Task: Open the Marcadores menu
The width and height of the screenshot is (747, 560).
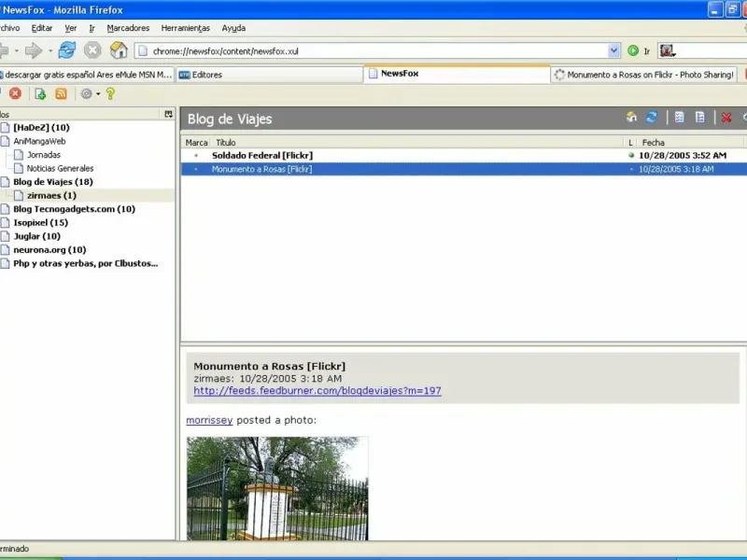Action: 128,28
